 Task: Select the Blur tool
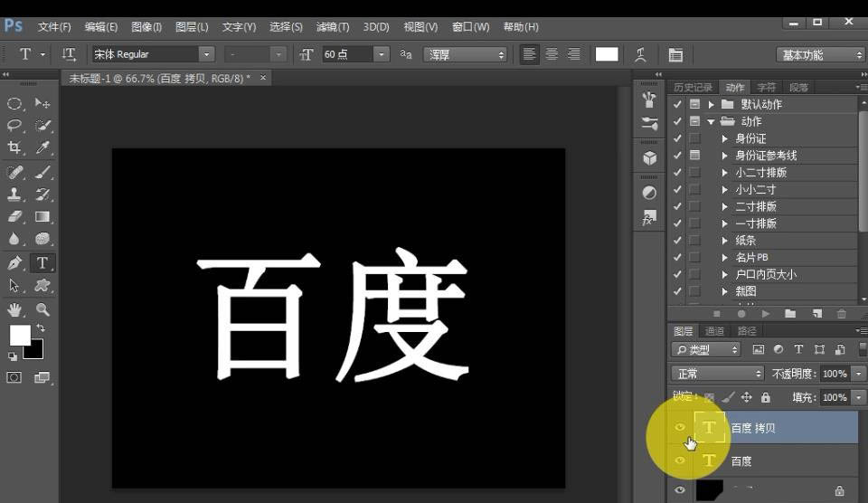[14, 239]
